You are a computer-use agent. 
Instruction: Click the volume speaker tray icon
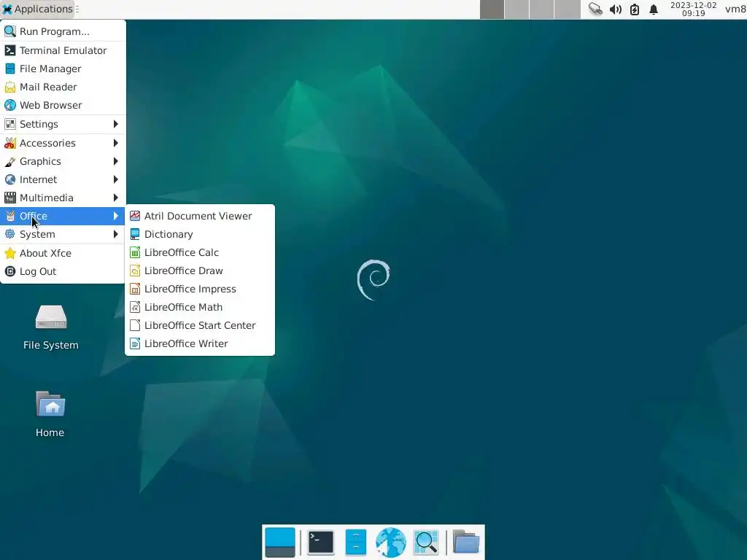tap(616, 9)
